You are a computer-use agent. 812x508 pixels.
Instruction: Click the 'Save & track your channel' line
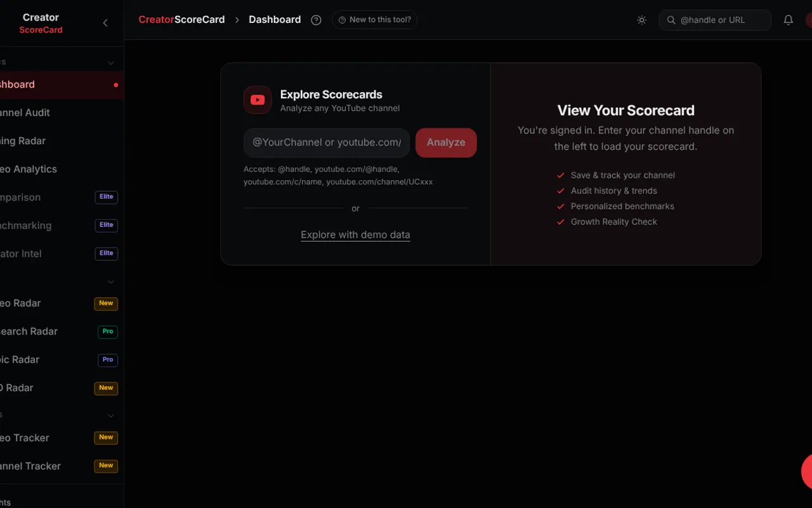tap(616, 175)
